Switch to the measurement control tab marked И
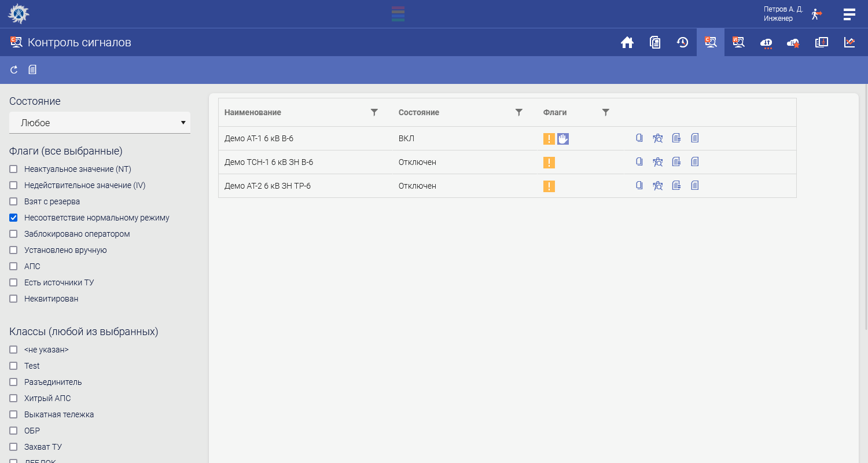The height and width of the screenshot is (463, 868). point(738,42)
